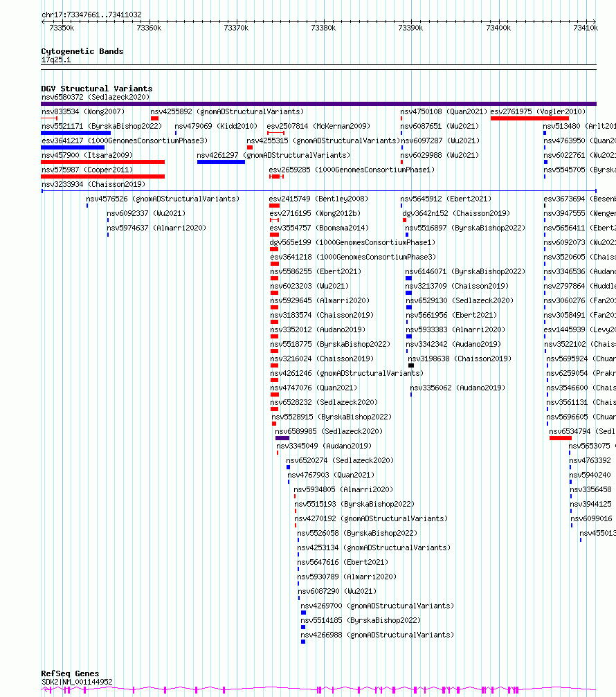Open nsv4269700 (gnomADStructuralVariants) label
Image resolution: width=616 pixels, height=697 pixels.
pos(377,606)
